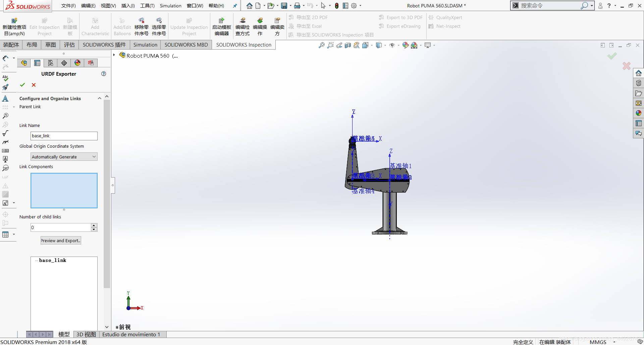Collapse Configure and Organize Links section
The height and width of the screenshot is (345, 644).
click(99, 98)
